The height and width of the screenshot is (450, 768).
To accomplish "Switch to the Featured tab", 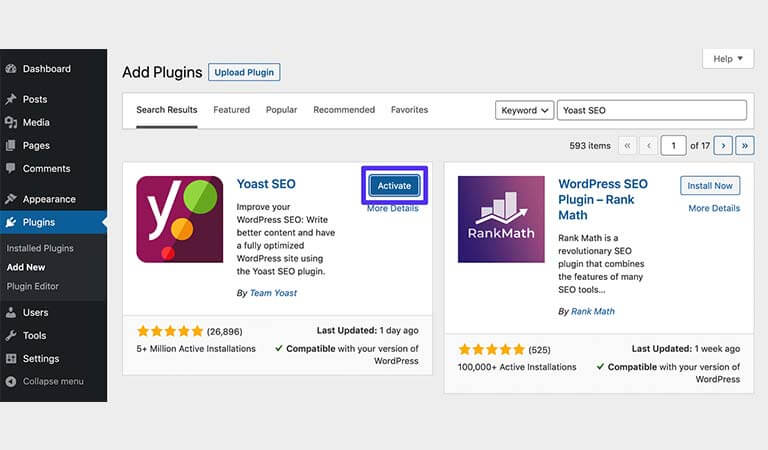I will [x=231, y=110].
